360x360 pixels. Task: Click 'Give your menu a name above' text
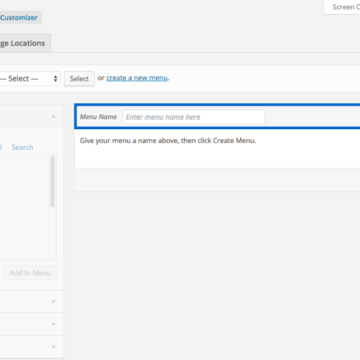(x=129, y=141)
